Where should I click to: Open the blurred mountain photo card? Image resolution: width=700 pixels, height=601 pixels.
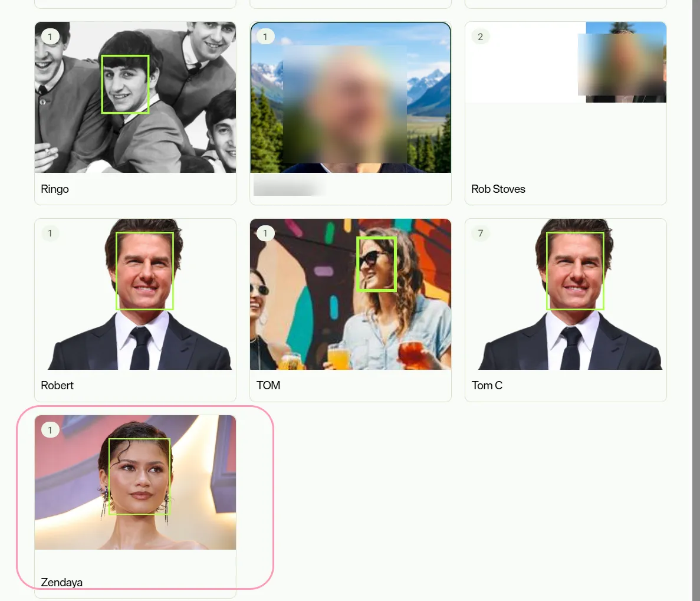350,97
